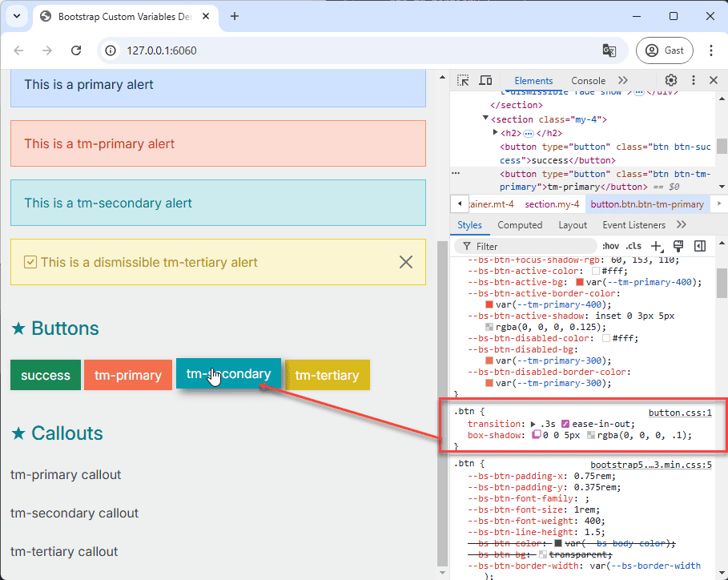Screen dimensions: 728x580
Task: Open Chrome three-dot menu
Action: click(x=711, y=50)
